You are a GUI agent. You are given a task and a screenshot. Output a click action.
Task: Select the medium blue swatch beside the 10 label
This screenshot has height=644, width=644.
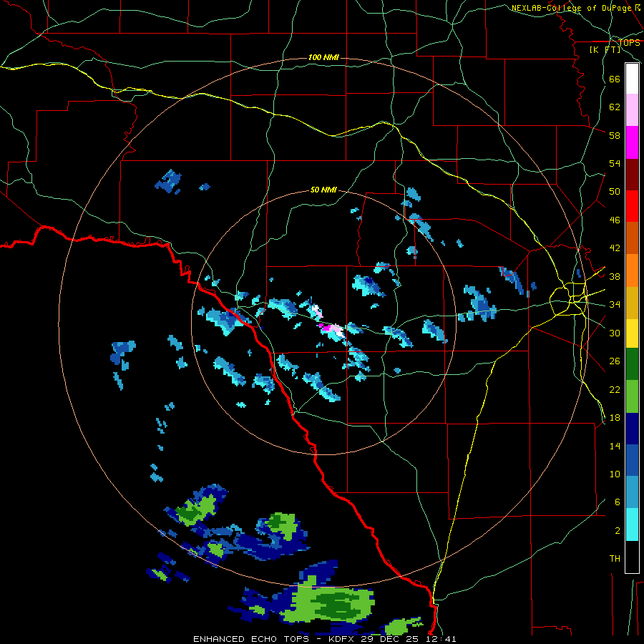(632, 460)
